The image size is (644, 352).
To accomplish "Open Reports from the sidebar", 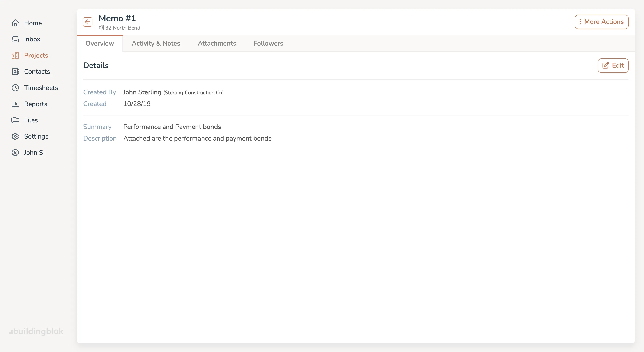I will [35, 104].
